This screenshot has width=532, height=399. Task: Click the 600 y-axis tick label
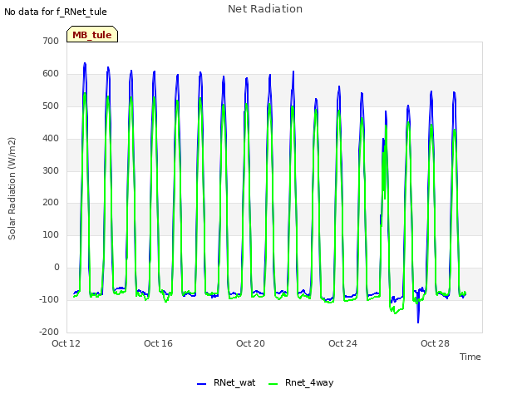51,73
